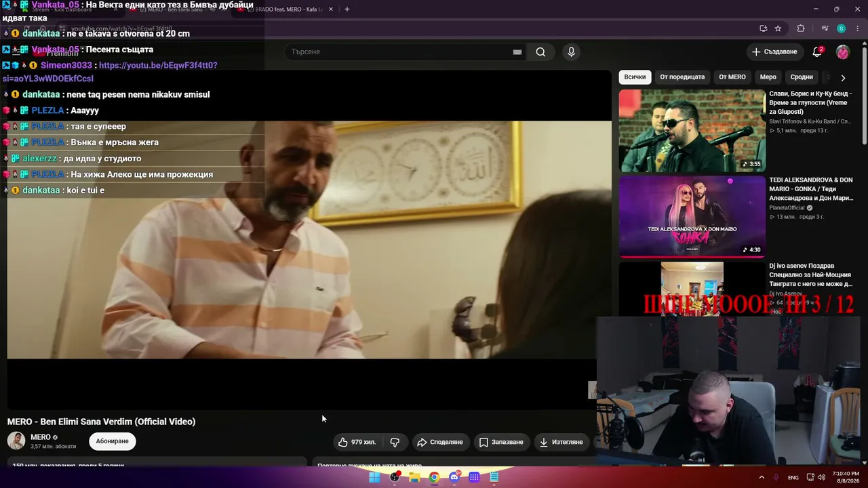Viewport: 868px width, 488px height.
Task: Click the "Споделяне" share button
Action: pos(440,442)
